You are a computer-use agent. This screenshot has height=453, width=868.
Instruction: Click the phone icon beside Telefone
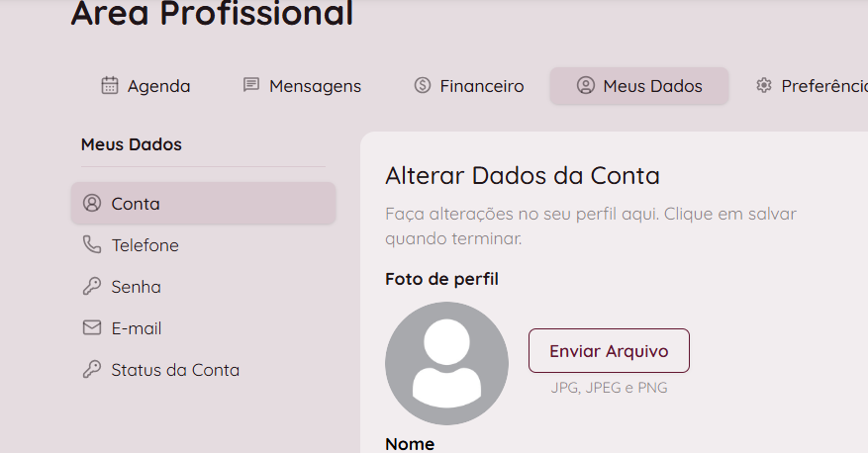coord(92,245)
